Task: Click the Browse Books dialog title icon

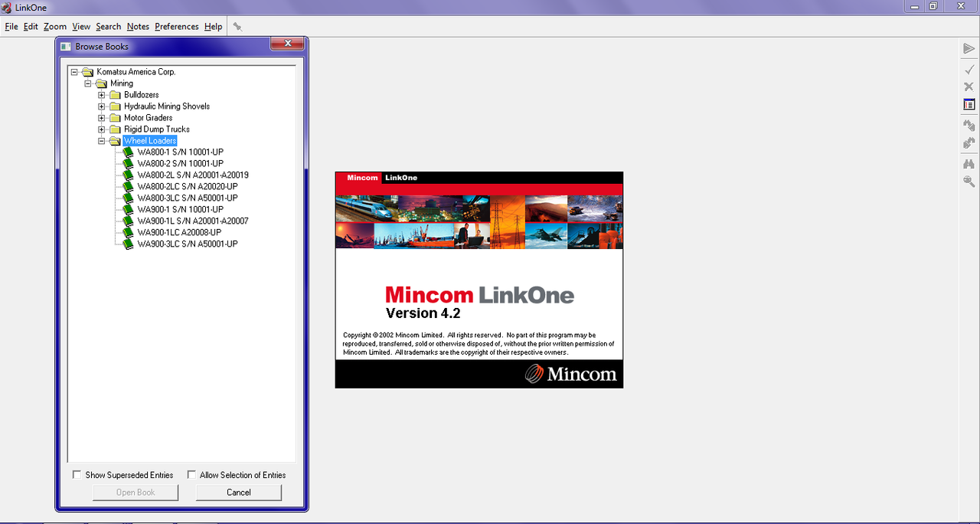Action: [66, 47]
